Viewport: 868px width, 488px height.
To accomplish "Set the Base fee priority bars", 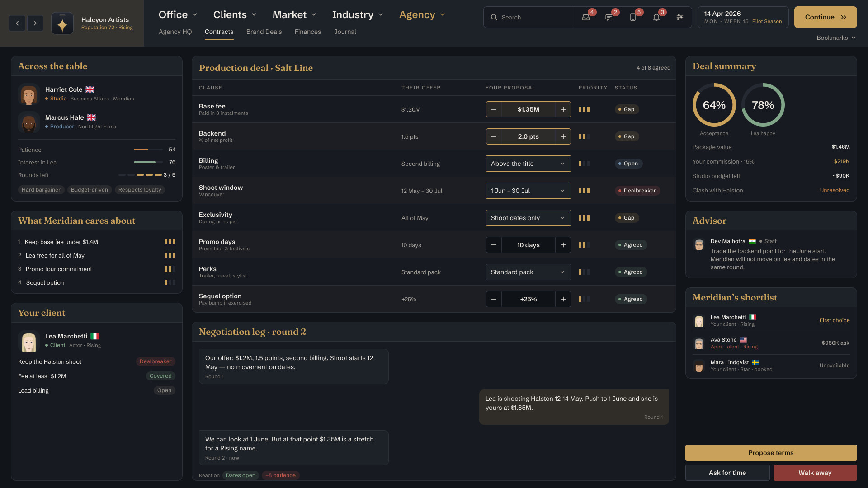I will pos(584,109).
